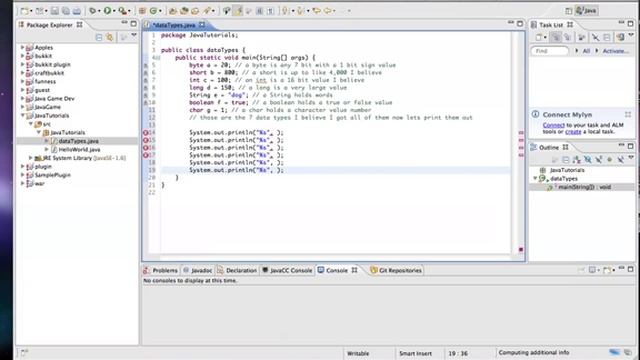Click the All filter in Task List
640x360 pixels.
[586, 51]
